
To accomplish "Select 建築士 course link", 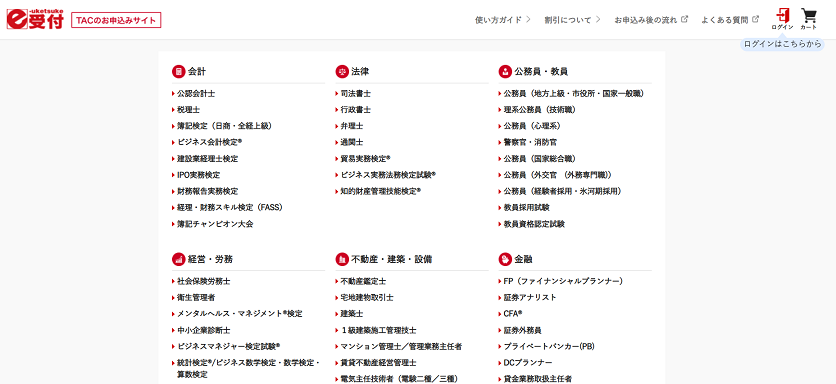I will pyautogui.click(x=352, y=314).
